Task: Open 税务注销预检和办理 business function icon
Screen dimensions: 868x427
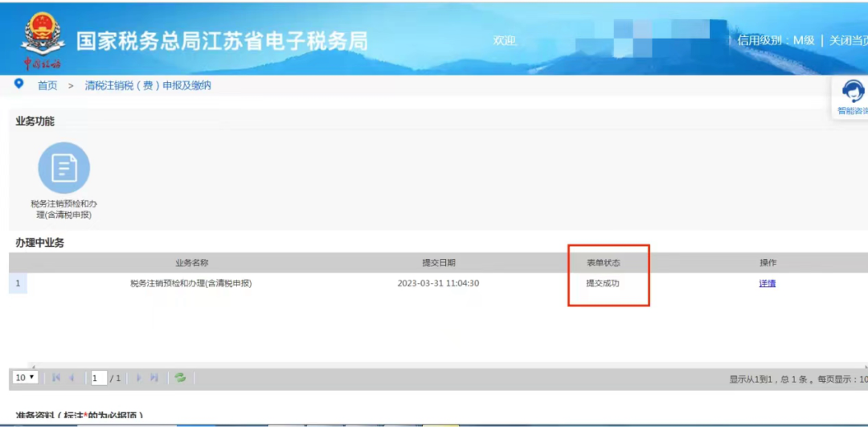Action: click(63, 168)
